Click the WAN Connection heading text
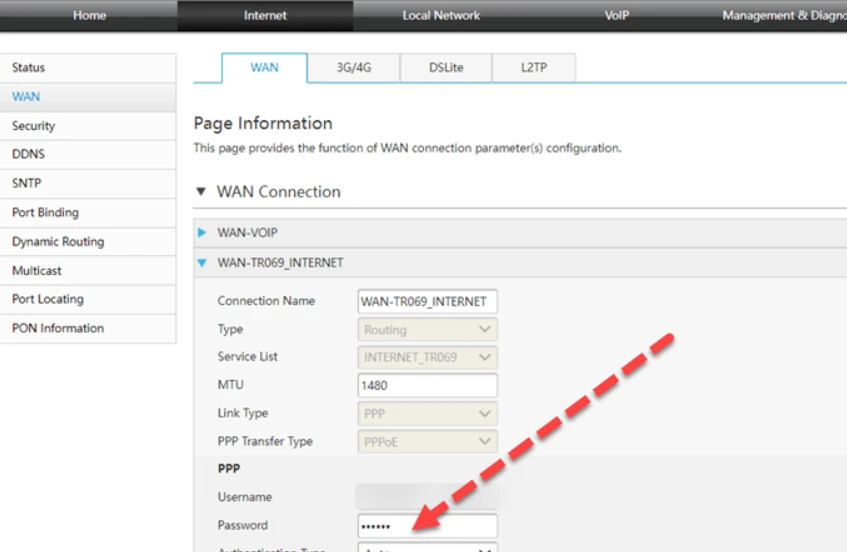847x552 pixels. click(279, 192)
